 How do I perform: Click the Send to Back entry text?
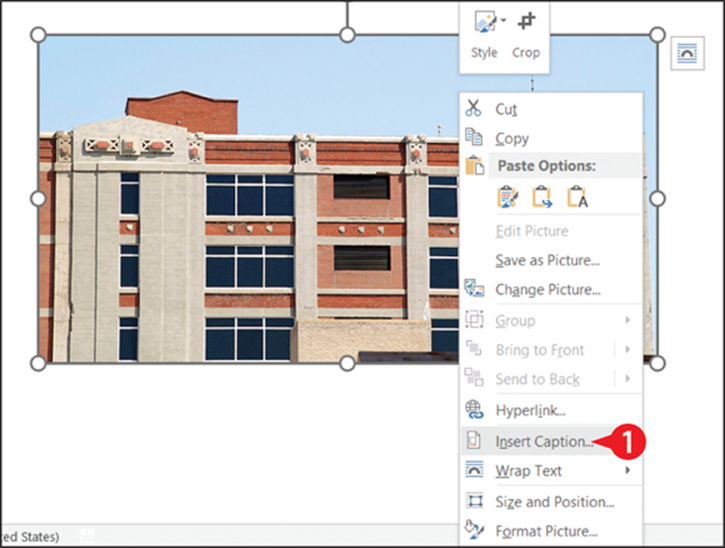coord(537,379)
